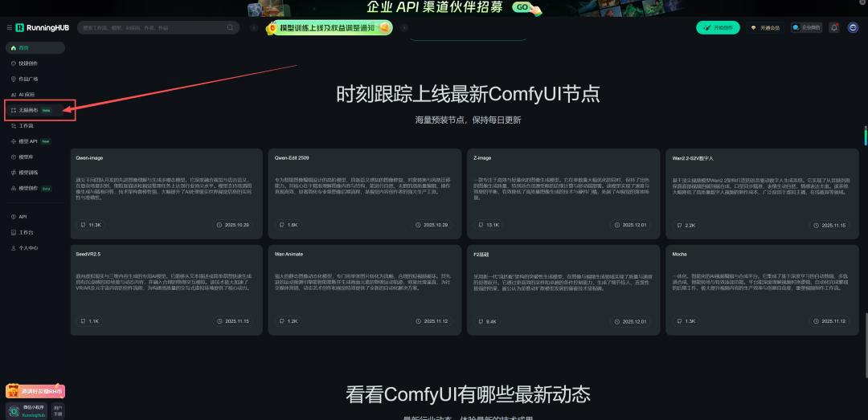Click the 开通会员 membership button
The width and height of the screenshot is (868, 420).
[766, 27]
